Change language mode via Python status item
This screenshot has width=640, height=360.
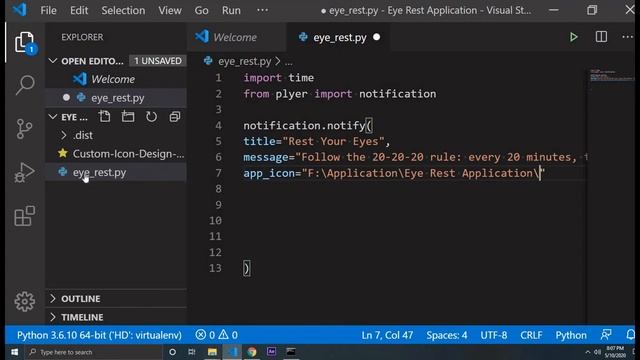point(571,335)
